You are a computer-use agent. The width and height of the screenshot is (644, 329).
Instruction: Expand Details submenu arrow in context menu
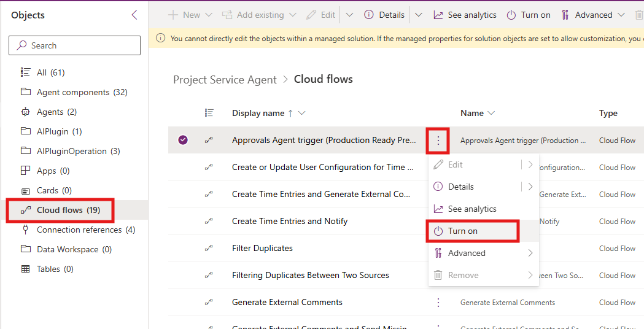coord(530,187)
